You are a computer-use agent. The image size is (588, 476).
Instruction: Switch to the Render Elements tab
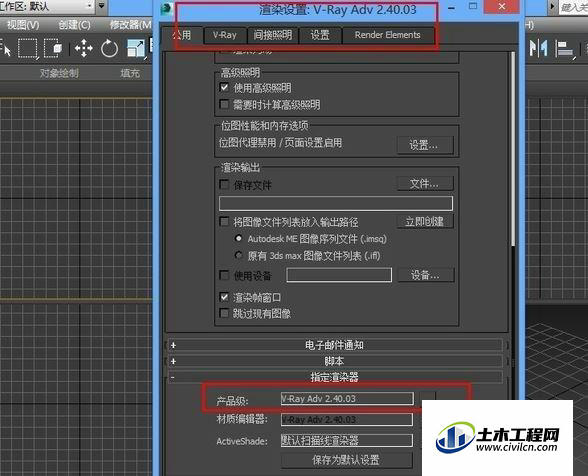point(388,36)
